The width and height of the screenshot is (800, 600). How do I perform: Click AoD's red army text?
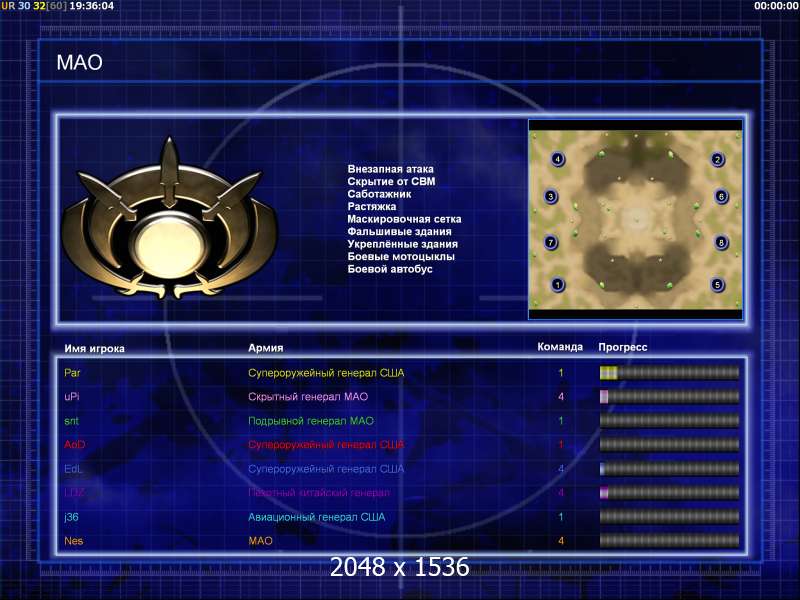[326, 444]
